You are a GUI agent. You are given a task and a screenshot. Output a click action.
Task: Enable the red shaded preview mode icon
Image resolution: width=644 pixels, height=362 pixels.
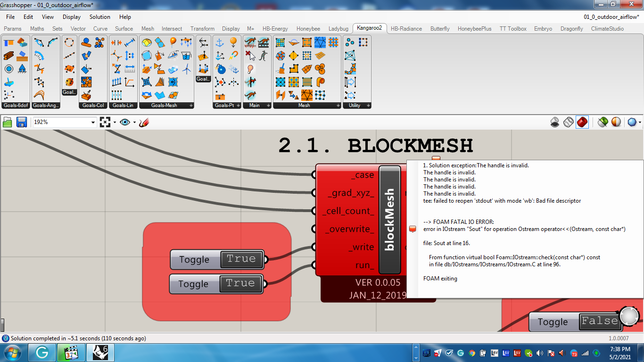(582, 122)
